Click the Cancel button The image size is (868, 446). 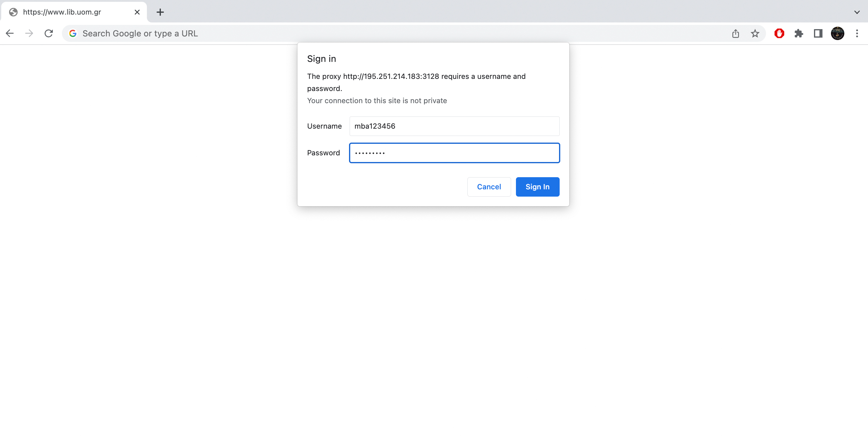coord(489,187)
